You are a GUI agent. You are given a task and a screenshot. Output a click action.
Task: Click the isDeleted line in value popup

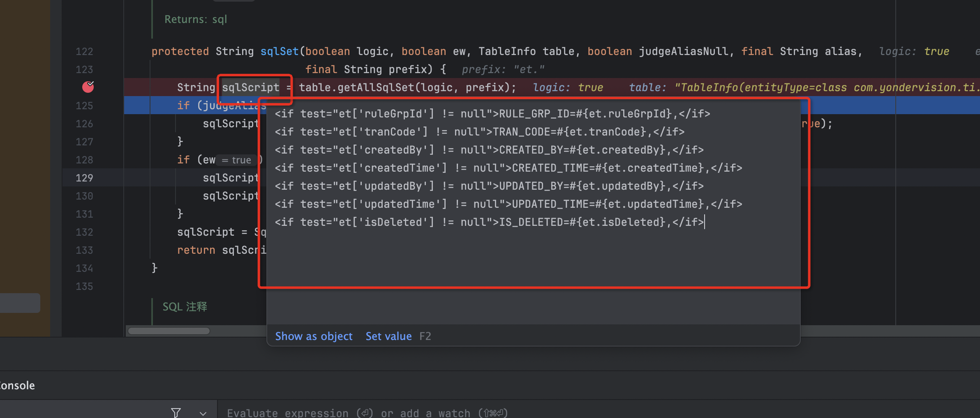pos(489,222)
